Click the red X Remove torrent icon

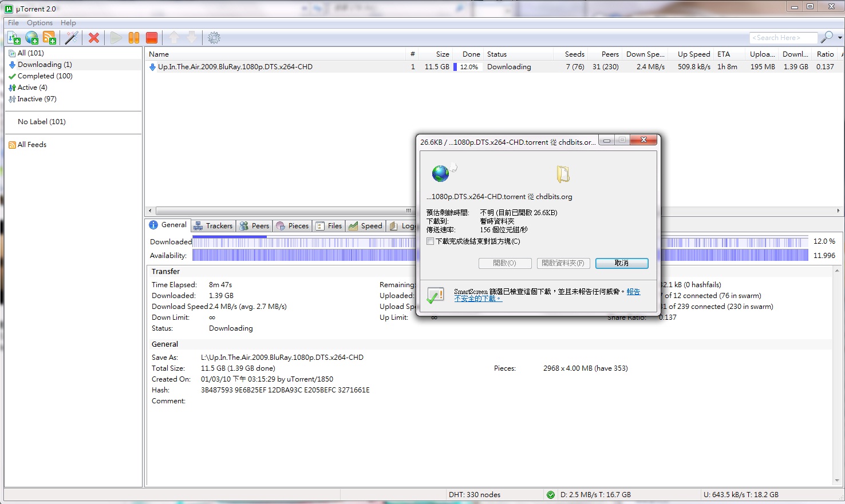pyautogui.click(x=94, y=38)
